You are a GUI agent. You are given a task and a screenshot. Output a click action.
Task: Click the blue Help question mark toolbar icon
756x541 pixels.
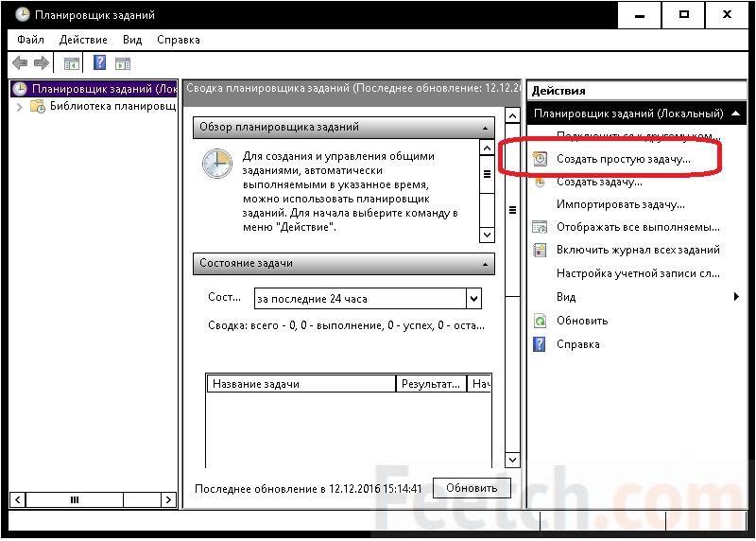coord(98,63)
